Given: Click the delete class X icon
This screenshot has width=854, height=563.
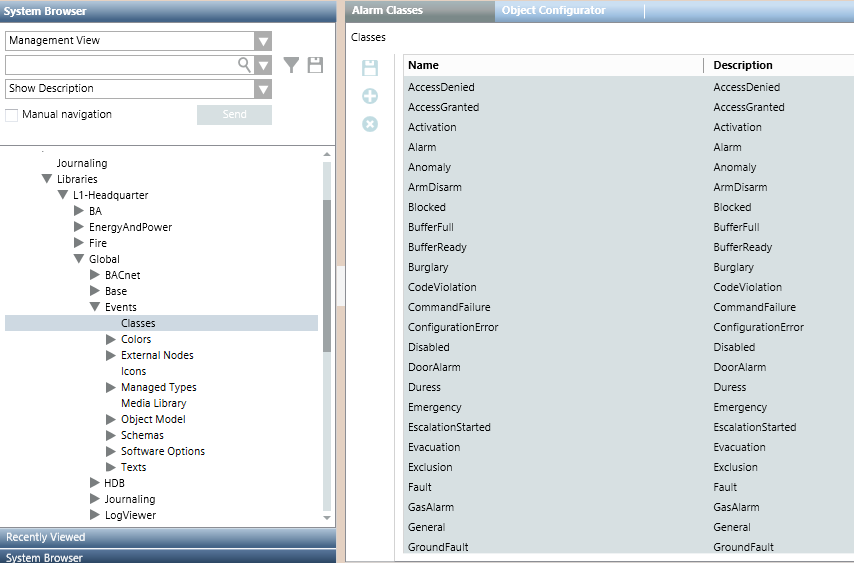Looking at the screenshot, I should [x=370, y=124].
